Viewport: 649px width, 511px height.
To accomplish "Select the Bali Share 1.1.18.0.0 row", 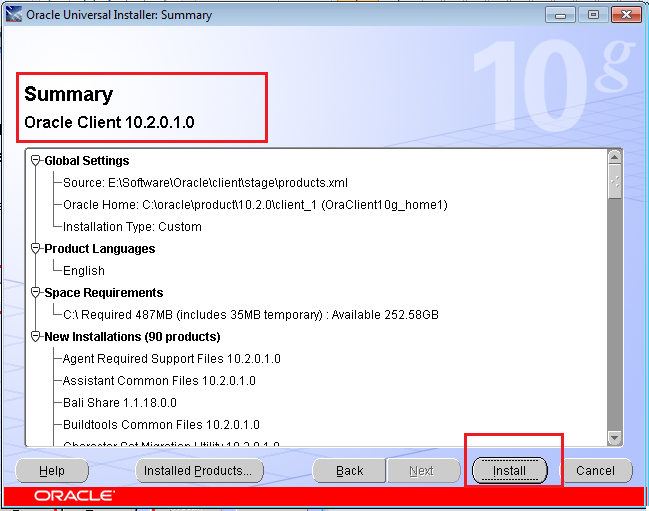I will coord(120,403).
